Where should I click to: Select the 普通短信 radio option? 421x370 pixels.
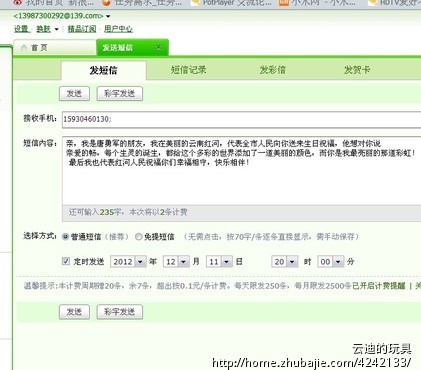pos(66,237)
